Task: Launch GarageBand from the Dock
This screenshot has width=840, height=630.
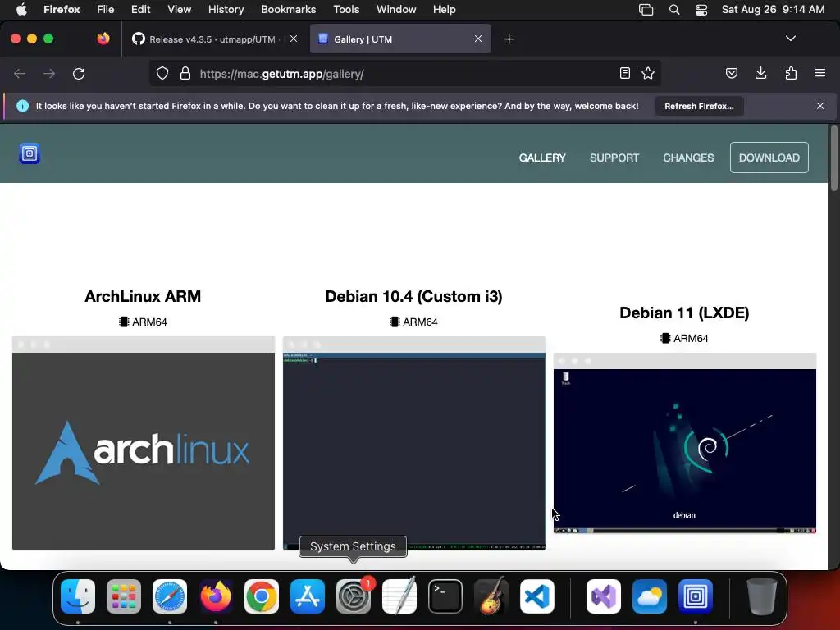Action: [x=491, y=596]
